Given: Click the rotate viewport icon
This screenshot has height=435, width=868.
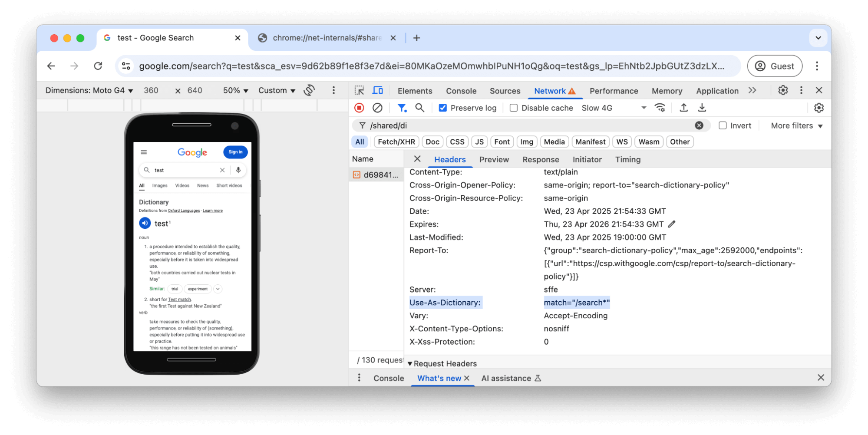Looking at the screenshot, I should (x=309, y=90).
